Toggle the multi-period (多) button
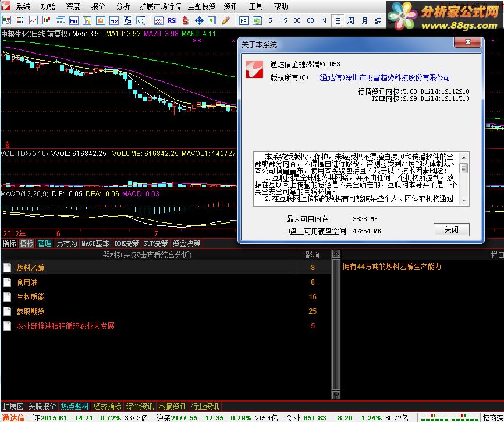The height and width of the screenshot is (422, 504). [378, 20]
